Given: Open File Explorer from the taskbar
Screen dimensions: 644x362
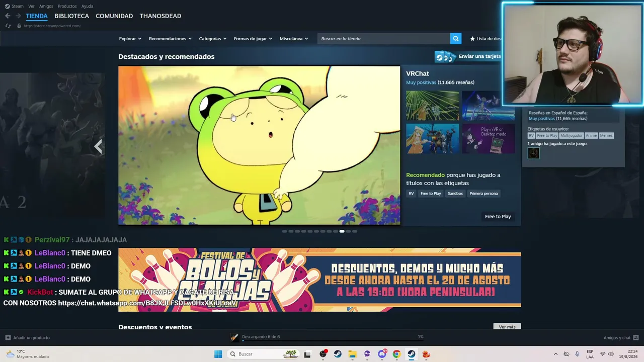Looking at the screenshot, I should coord(352,354).
